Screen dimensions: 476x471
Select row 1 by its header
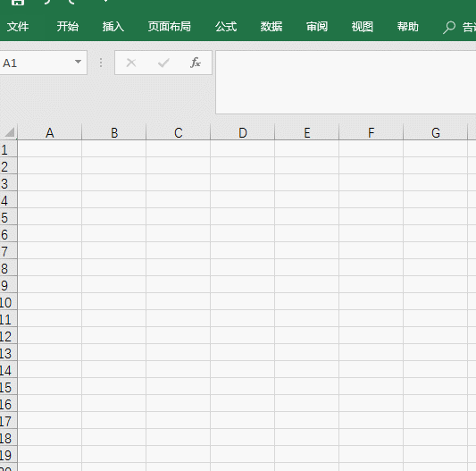pos(9,149)
